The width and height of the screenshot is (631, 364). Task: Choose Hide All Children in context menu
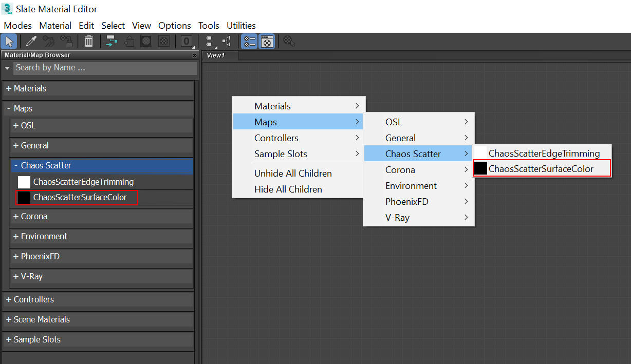[x=299, y=189]
